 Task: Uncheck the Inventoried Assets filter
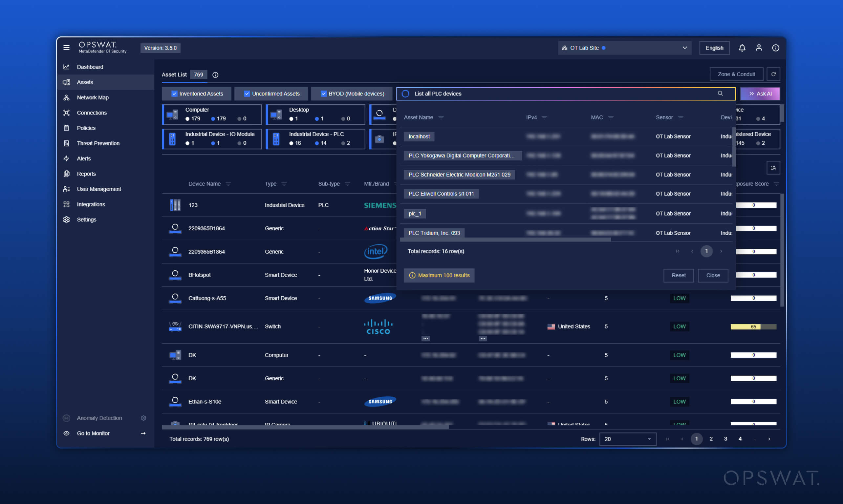pos(174,94)
